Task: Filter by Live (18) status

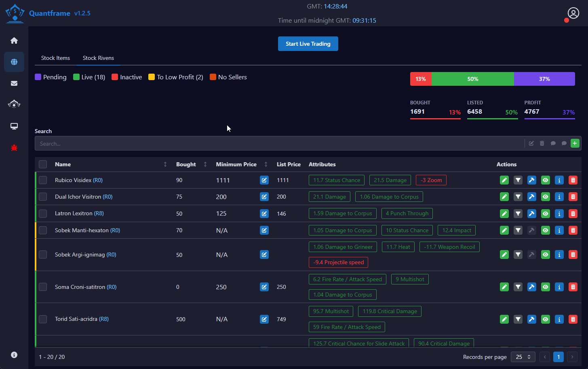Action: [x=89, y=77]
